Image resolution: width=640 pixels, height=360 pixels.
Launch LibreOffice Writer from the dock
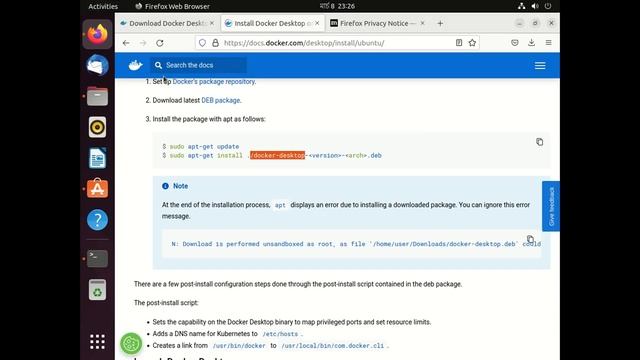point(97,158)
